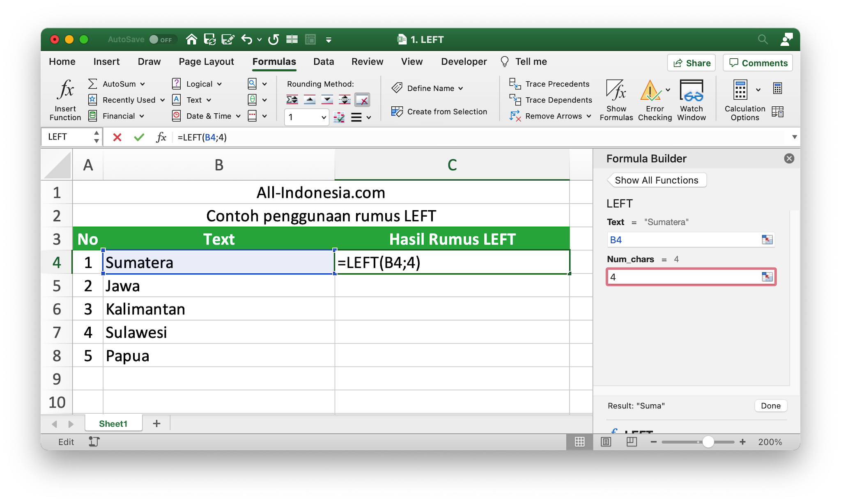Image resolution: width=841 pixels, height=504 pixels.
Task: Cancel formula entry with red X
Action: click(117, 137)
